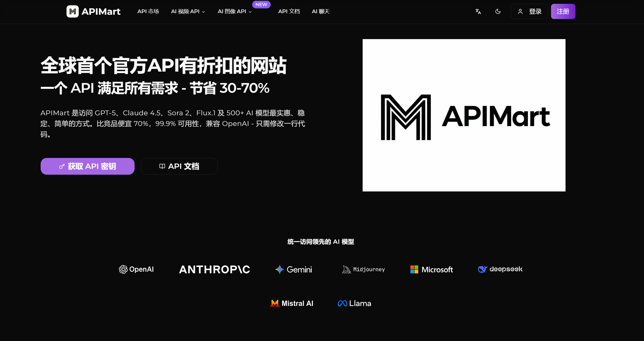Click the purple 注册 signup button
The image size is (644, 341).
[563, 11]
